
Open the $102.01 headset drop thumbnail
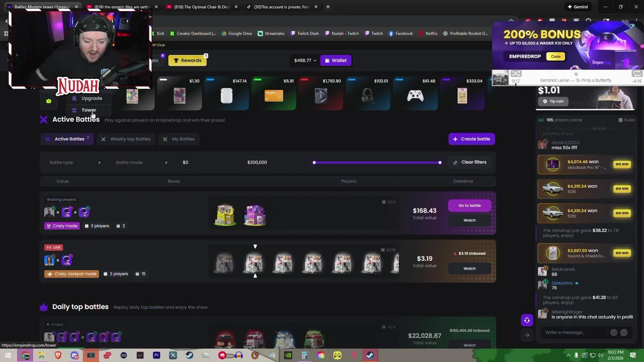pos(368,94)
